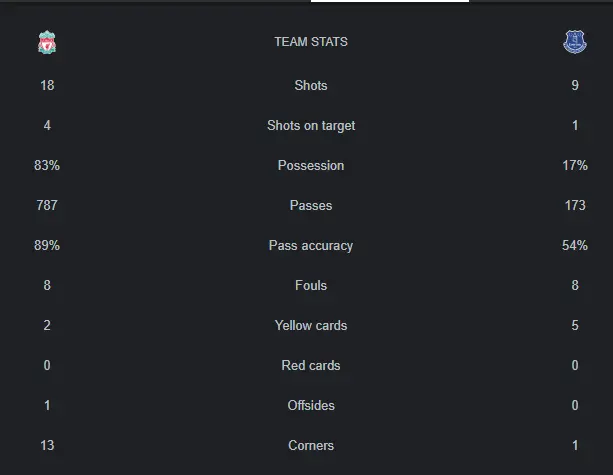
Task: Click Everton's 17% possession value
Action: coord(575,166)
